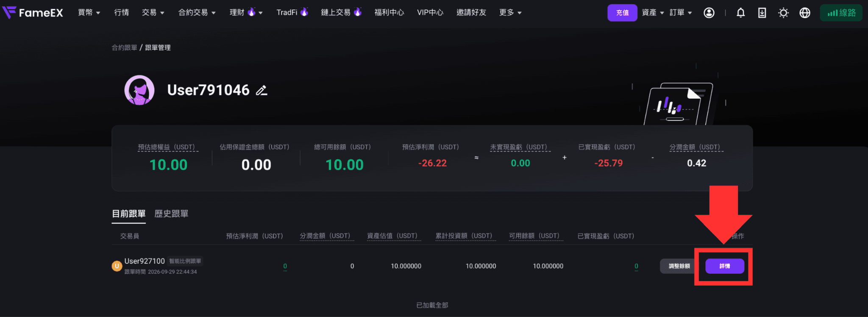Click 詳情 button for User927100
The width and height of the screenshot is (868, 317).
pyautogui.click(x=725, y=266)
